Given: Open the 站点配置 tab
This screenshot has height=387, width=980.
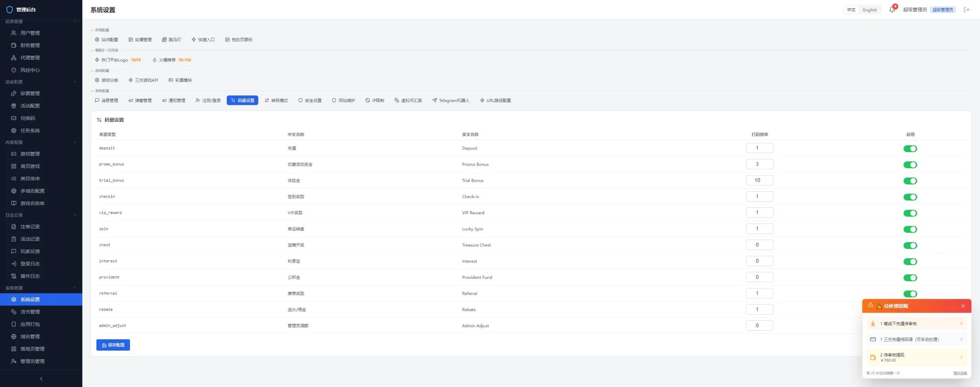Looking at the screenshot, I should pyautogui.click(x=106, y=39).
